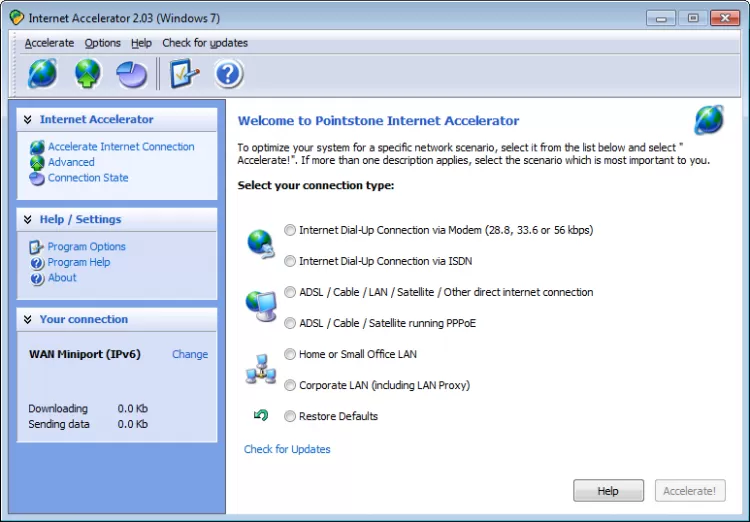Screen dimensions: 750x522
Task: Open the Accelerate menu
Action: tap(49, 43)
